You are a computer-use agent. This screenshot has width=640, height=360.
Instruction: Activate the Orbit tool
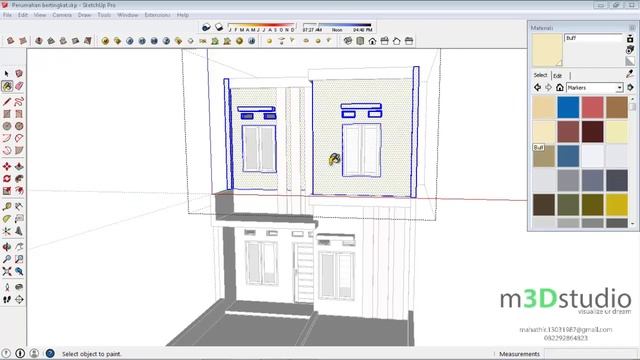coord(7,247)
